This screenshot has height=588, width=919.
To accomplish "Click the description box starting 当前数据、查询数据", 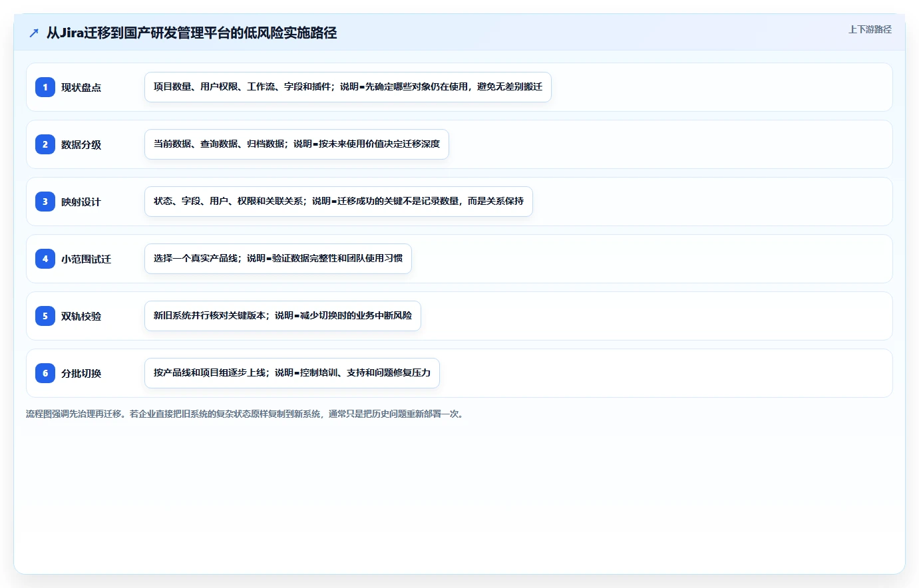I will [297, 144].
